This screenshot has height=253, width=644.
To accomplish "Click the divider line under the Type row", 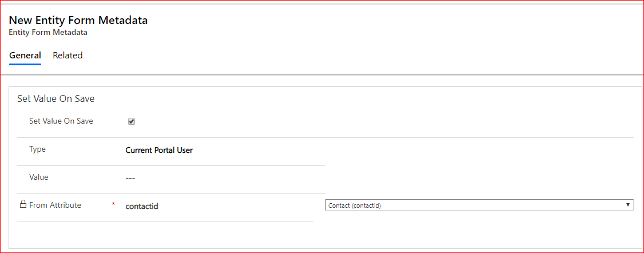I will tap(171, 165).
